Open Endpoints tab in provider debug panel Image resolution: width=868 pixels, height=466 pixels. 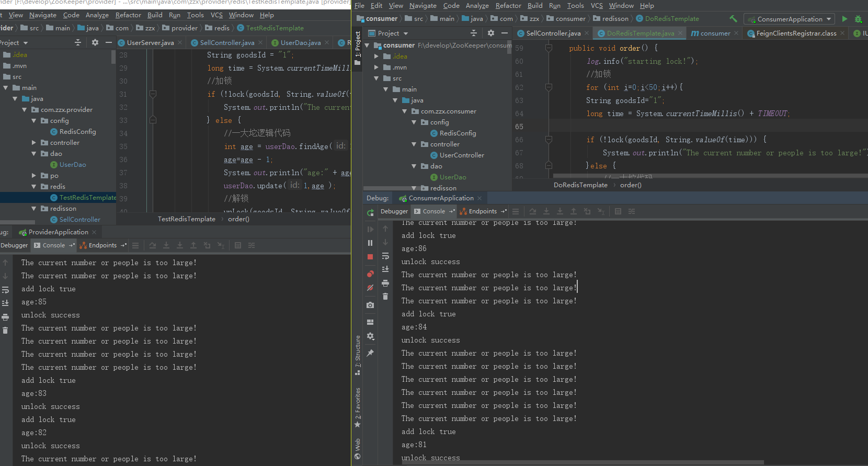coord(103,245)
